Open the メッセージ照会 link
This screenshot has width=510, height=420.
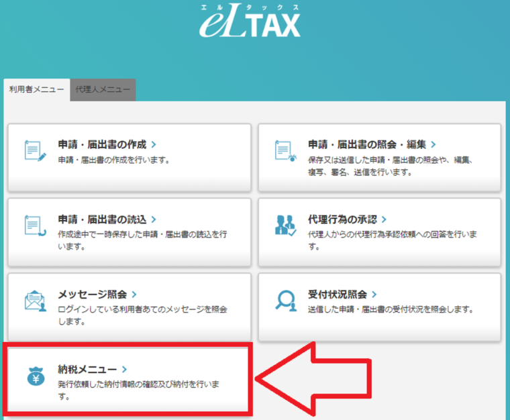[93, 295]
